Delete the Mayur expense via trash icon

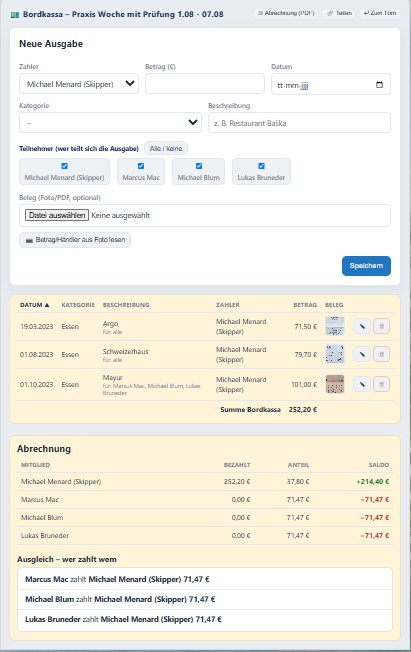point(381,384)
